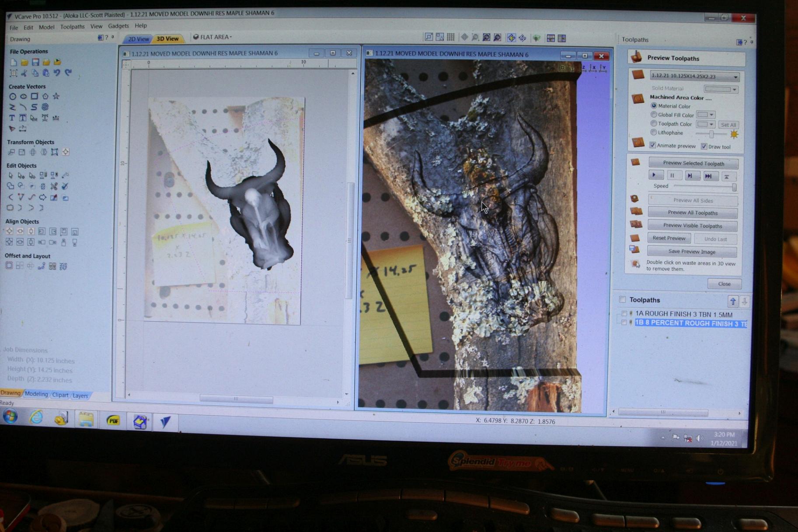Activate Node Editing mode tool
The width and height of the screenshot is (798, 532).
pos(21,175)
